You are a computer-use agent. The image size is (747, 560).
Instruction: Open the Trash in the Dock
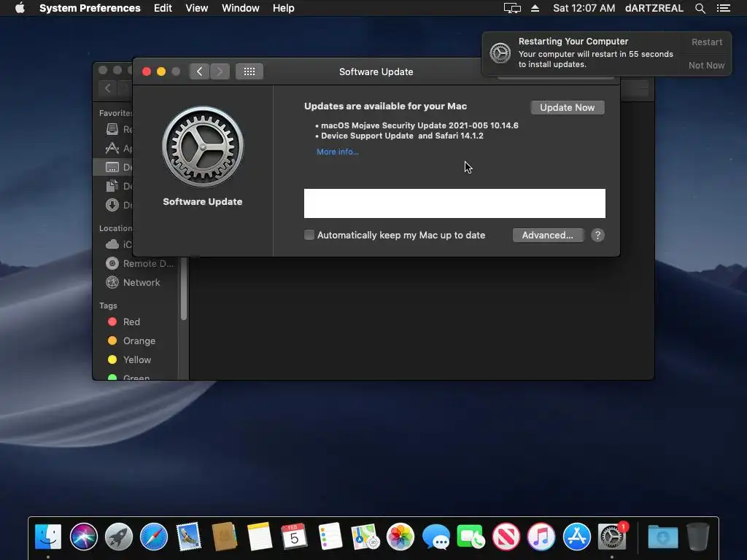698,537
